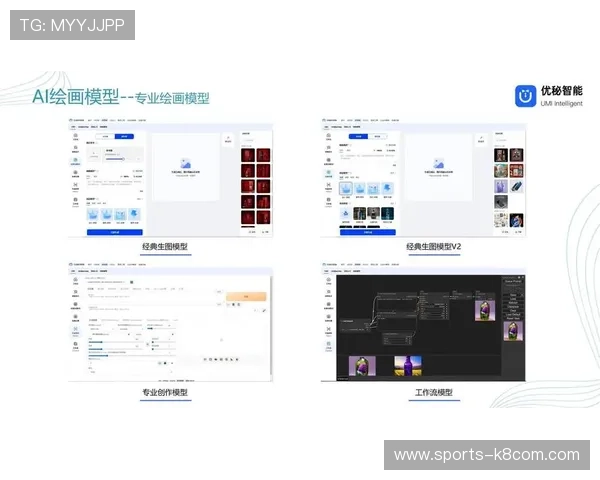Click pencil tool button beside 经典生图模型V2 canvas

coord(481,139)
